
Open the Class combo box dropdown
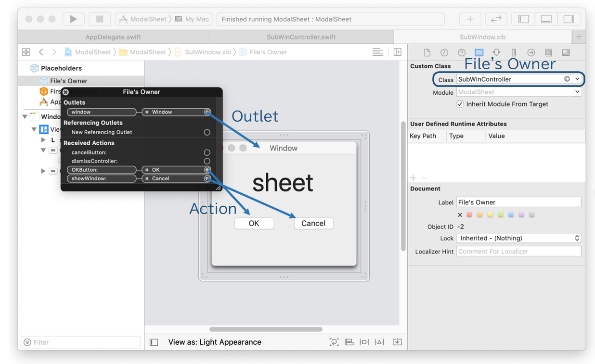point(577,79)
